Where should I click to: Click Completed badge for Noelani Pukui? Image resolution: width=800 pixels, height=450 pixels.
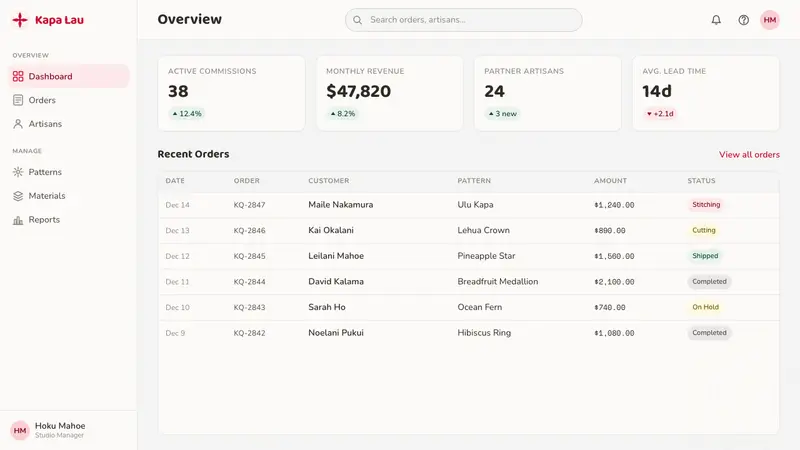point(709,332)
